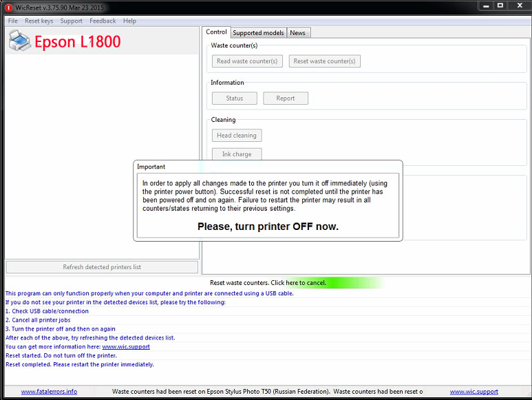Open the www.fatalerrors.info link
The width and height of the screenshot is (532, 400).
tap(49, 392)
